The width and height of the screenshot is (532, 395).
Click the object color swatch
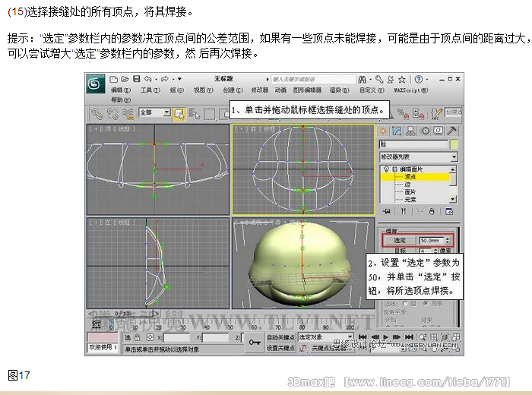[x=454, y=144]
